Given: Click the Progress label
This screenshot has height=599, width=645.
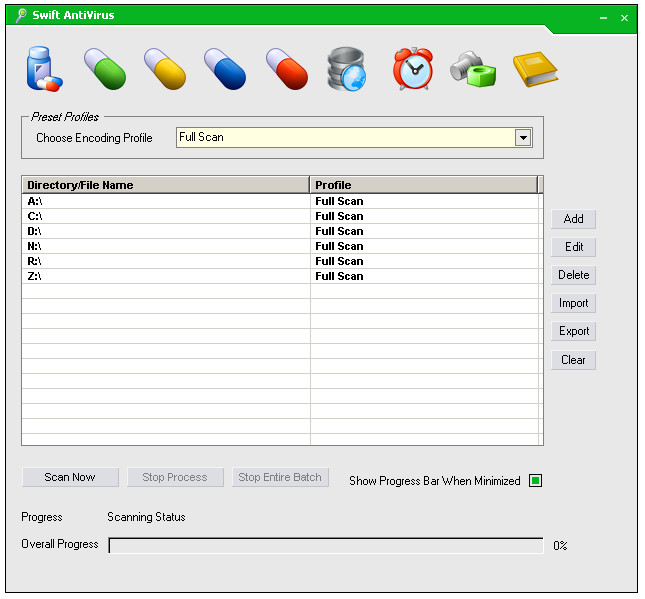Looking at the screenshot, I should tap(42, 517).
